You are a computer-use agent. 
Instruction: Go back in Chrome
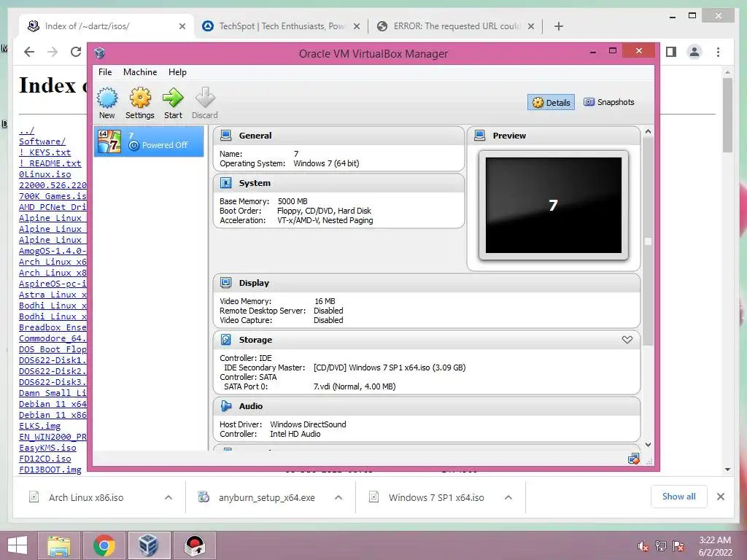click(x=29, y=52)
